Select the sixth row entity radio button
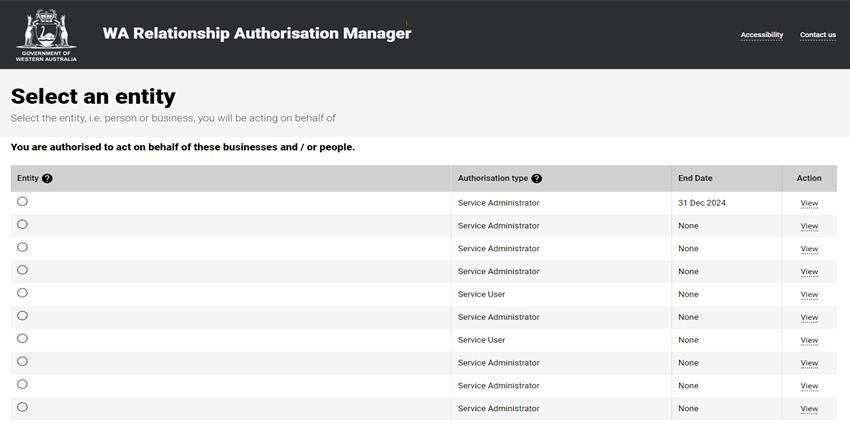 [22, 315]
